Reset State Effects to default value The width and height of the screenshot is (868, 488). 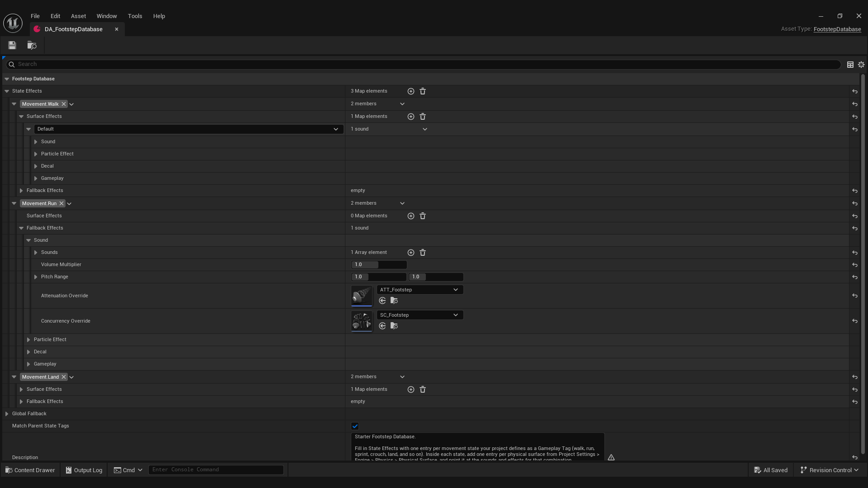[x=855, y=91]
